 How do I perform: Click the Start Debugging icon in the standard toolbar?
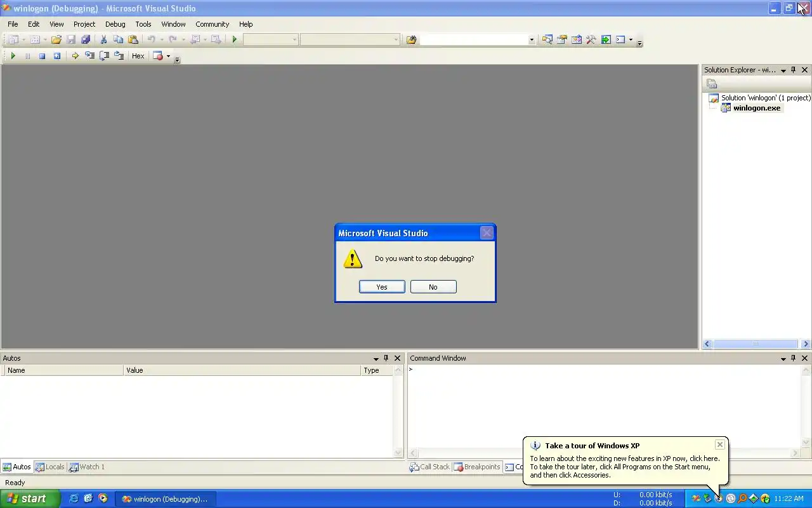[235, 39]
